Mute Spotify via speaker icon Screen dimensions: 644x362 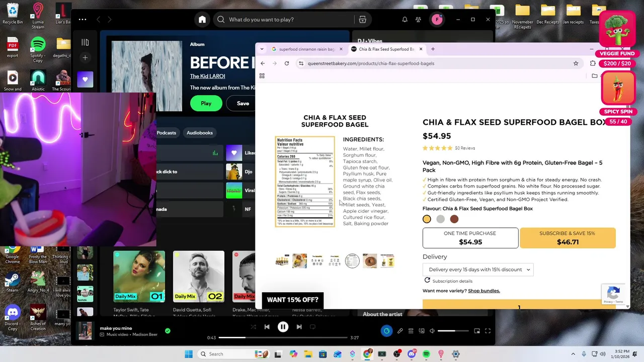coord(432,331)
